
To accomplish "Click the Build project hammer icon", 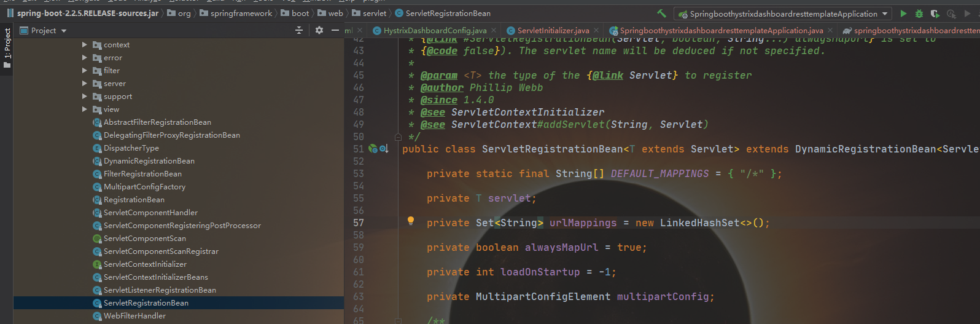I will tap(661, 13).
